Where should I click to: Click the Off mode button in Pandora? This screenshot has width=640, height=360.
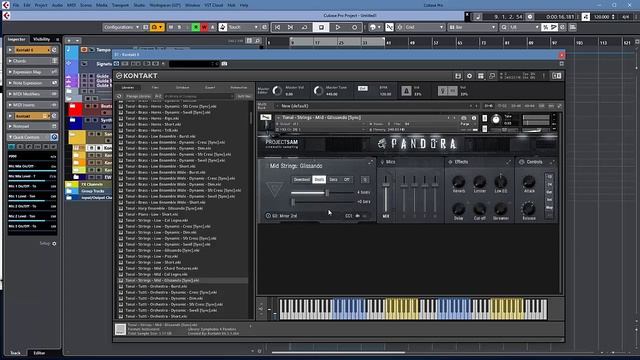(347, 180)
